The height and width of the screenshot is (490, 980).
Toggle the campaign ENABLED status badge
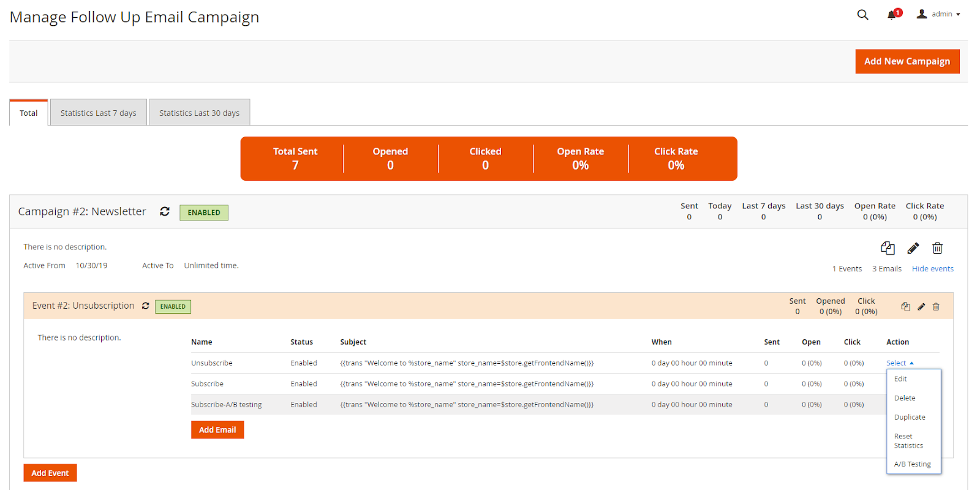coord(204,213)
